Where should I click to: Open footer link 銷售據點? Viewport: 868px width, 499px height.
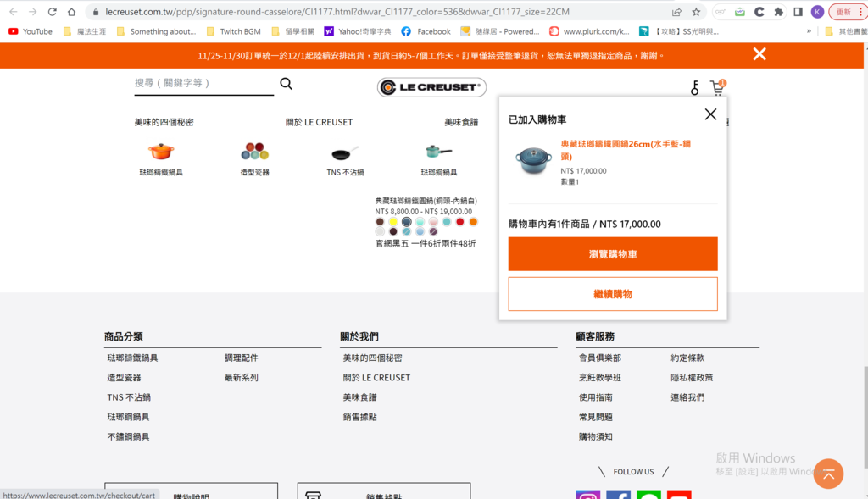pos(359,417)
